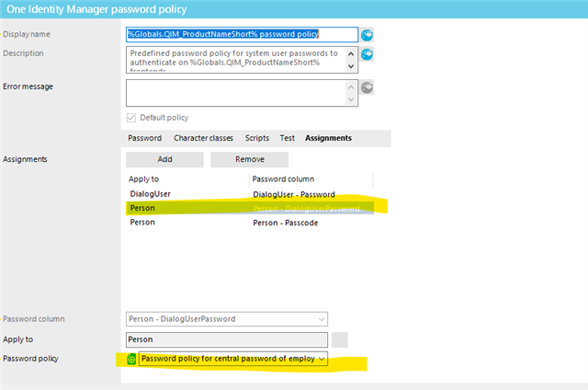Click the Apply to Person field

coord(227,339)
